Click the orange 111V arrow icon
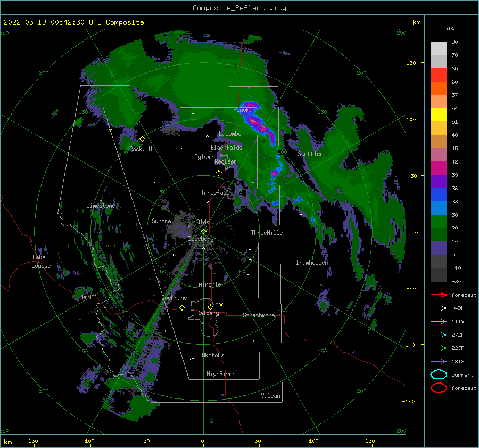 (x=439, y=321)
